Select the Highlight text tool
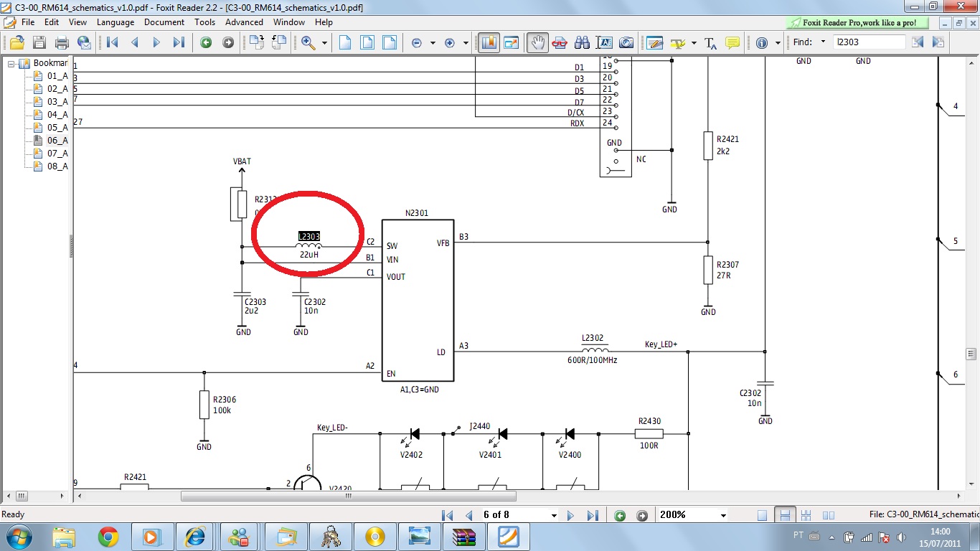 tap(677, 42)
